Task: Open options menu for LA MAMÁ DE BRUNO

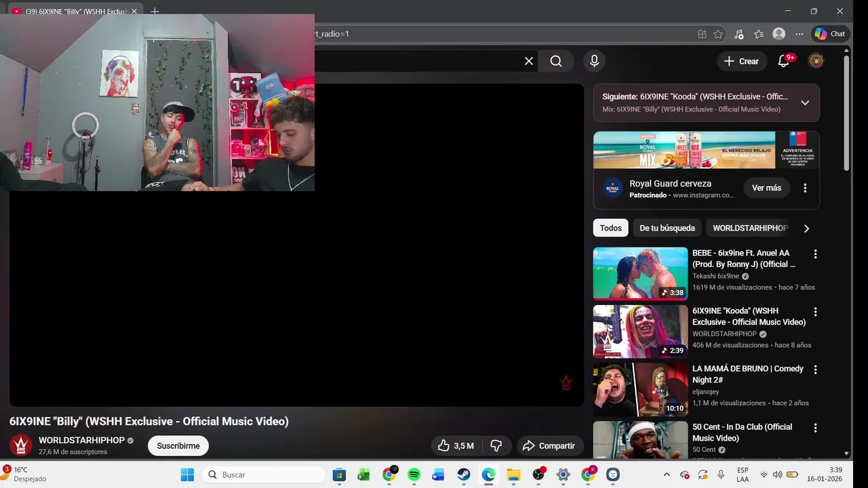Action: click(x=815, y=369)
